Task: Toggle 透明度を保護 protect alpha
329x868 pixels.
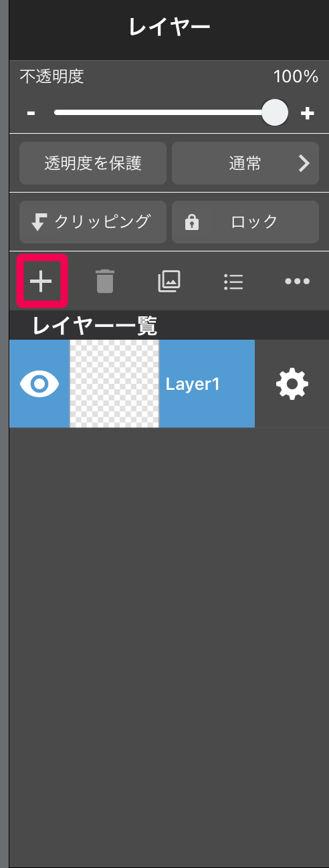Action: (x=93, y=163)
